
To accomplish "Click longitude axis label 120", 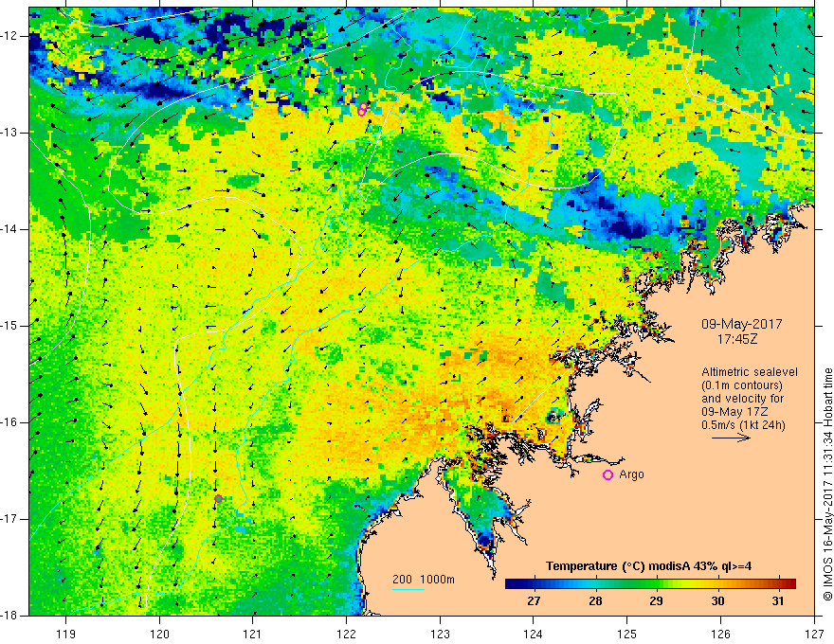I will click(159, 634).
